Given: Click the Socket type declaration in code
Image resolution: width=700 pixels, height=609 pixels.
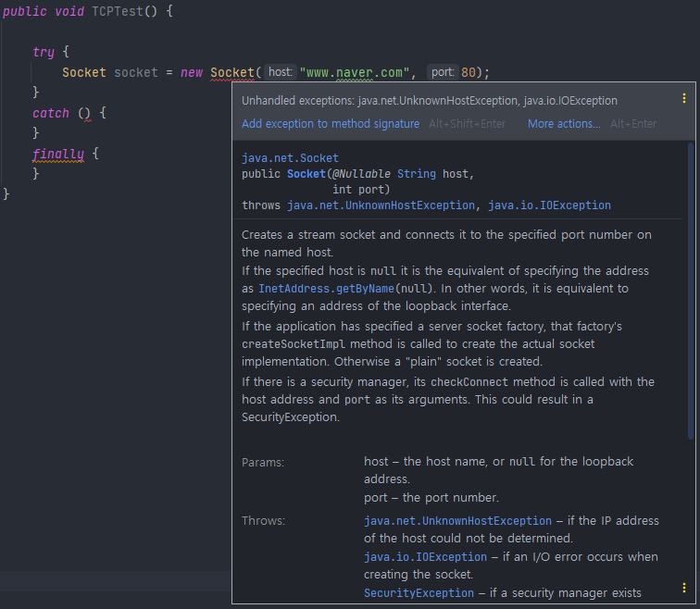Looking at the screenshot, I should click(x=84, y=72).
